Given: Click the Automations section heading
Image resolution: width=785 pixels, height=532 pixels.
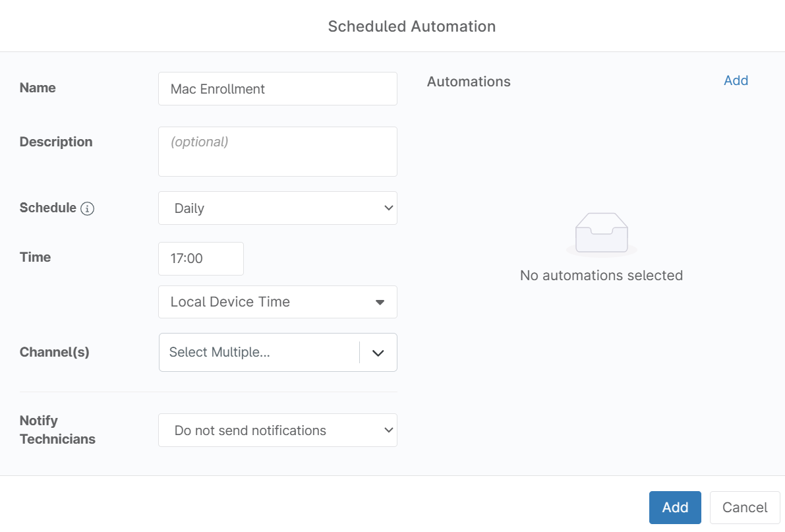Looking at the screenshot, I should coord(469,82).
